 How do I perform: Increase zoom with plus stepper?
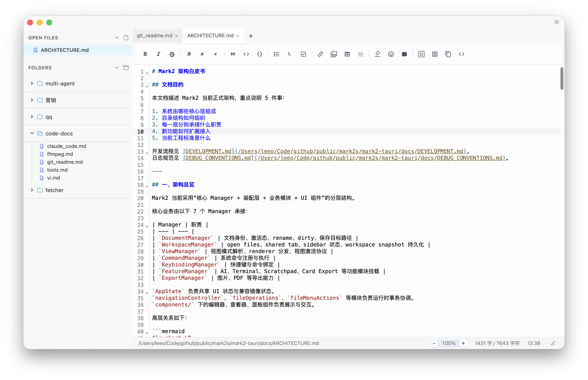(463, 343)
